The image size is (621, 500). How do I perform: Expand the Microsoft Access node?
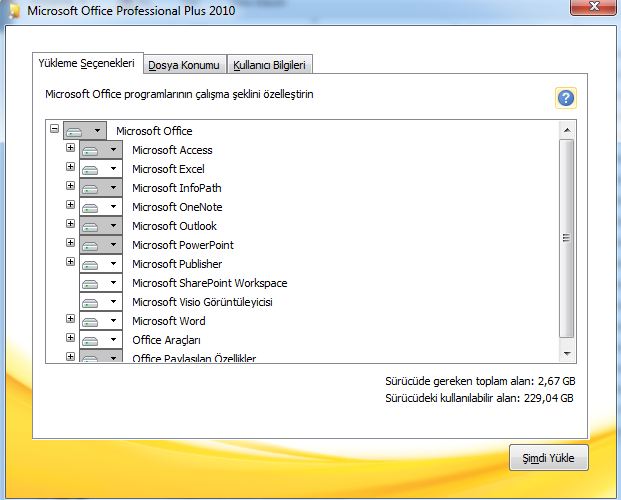point(70,147)
